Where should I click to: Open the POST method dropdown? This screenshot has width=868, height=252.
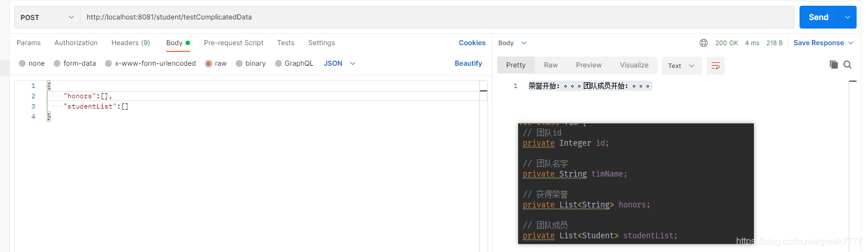click(x=47, y=17)
